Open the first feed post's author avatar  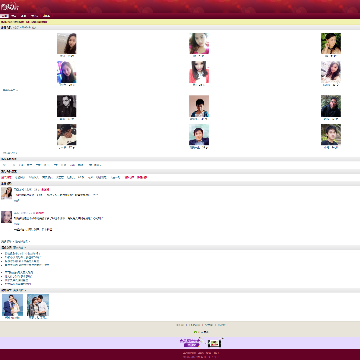[6, 193]
